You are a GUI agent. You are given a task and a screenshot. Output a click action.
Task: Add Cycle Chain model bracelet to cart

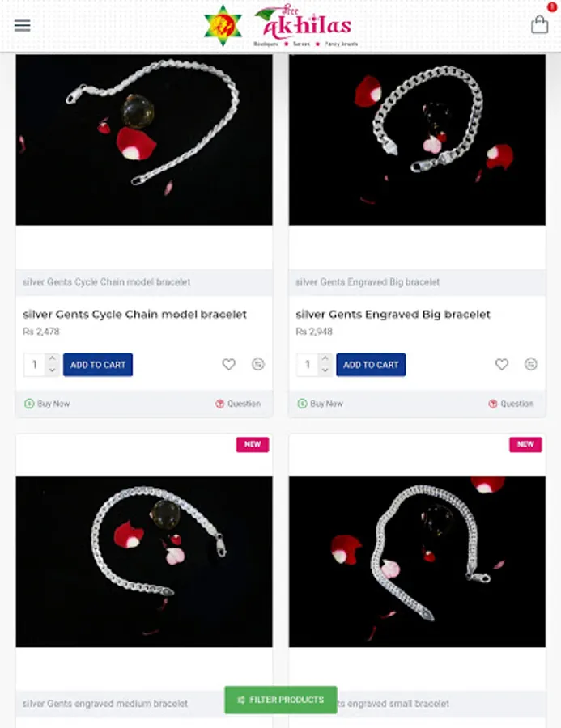click(x=98, y=365)
